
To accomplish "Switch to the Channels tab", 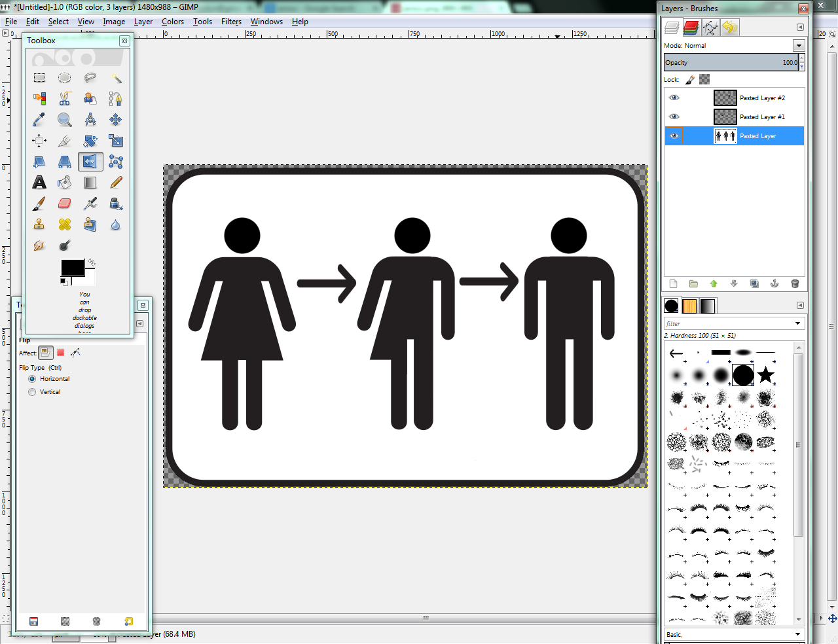I will tap(691, 27).
